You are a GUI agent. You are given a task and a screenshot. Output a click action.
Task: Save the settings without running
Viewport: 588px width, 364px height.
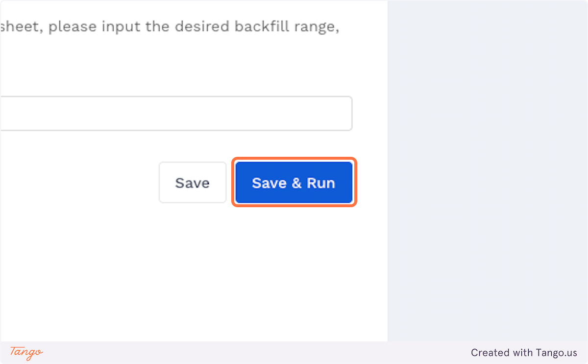coord(192,183)
